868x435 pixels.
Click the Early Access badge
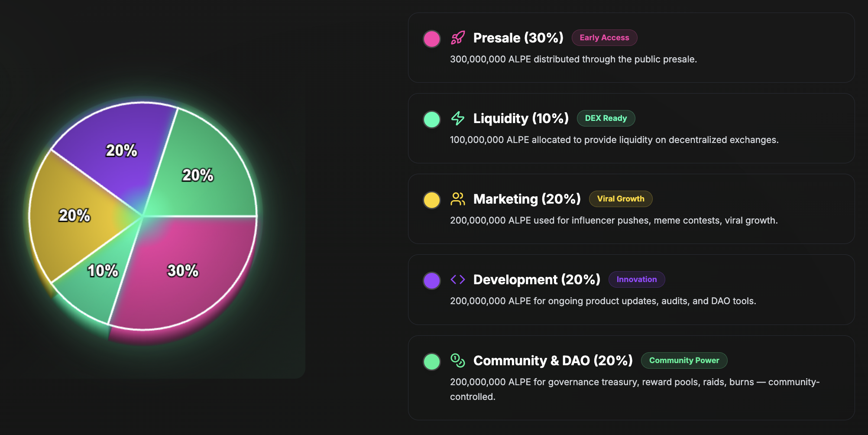click(604, 38)
